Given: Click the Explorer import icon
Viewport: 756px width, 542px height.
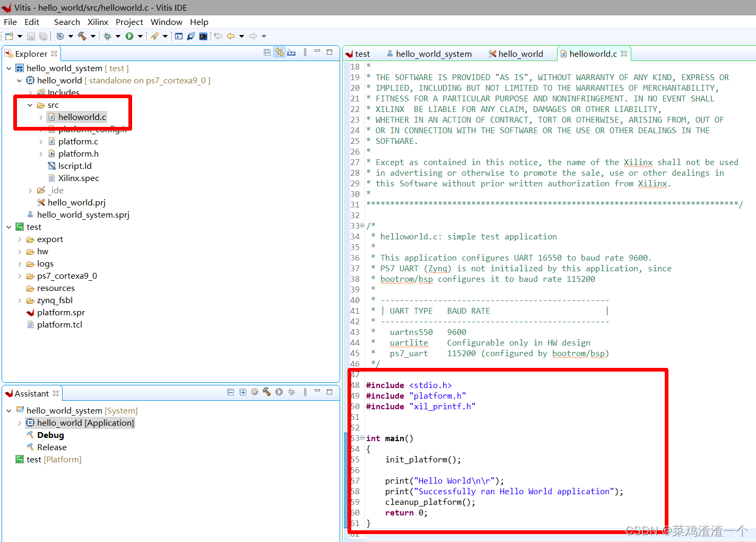Looking at the screenshot, I should point(291,52).
